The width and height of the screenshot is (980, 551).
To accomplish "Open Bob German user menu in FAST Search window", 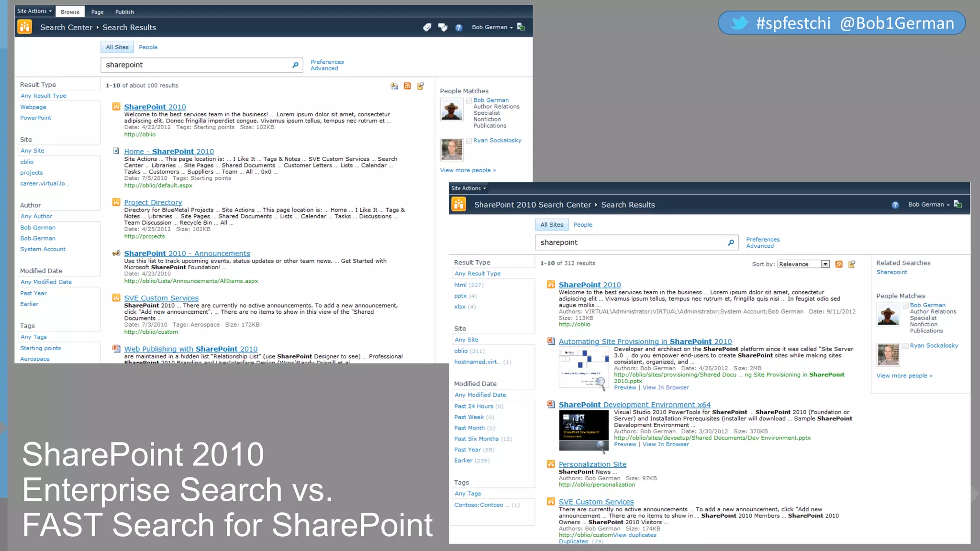I will pyautogui.click(x=929, y=204).
